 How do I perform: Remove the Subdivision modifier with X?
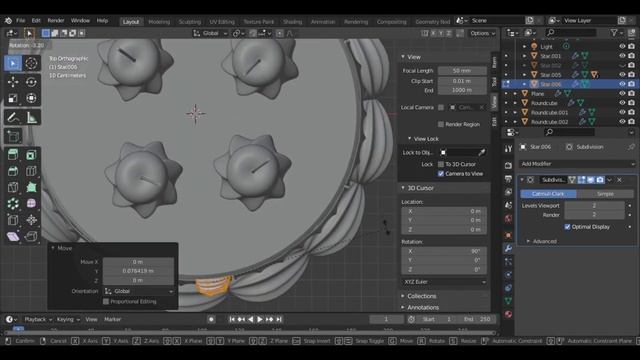pyautogui.click(x=619, y=180)
